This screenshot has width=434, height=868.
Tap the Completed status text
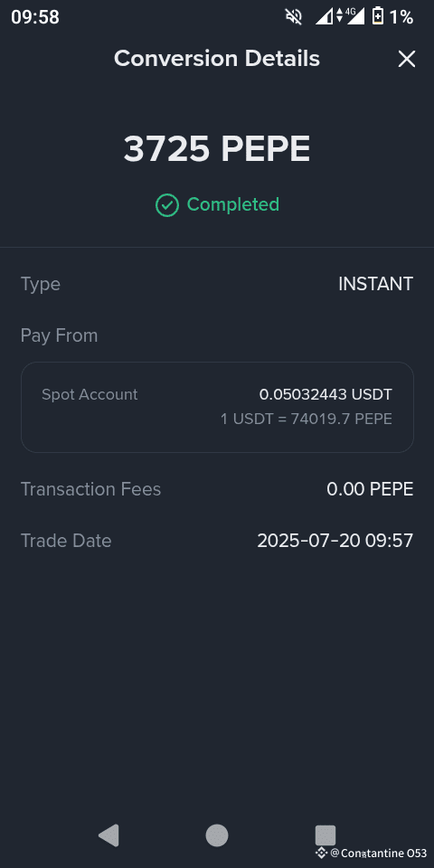point(233,204)
